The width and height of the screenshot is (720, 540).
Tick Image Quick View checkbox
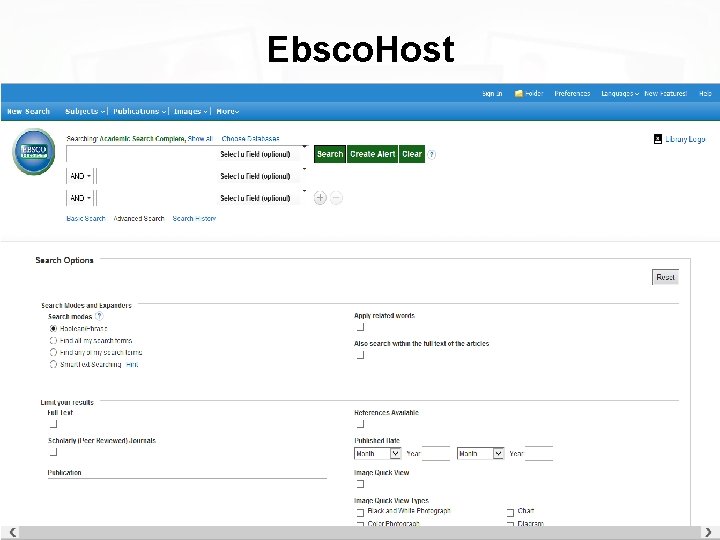point(360,484)
